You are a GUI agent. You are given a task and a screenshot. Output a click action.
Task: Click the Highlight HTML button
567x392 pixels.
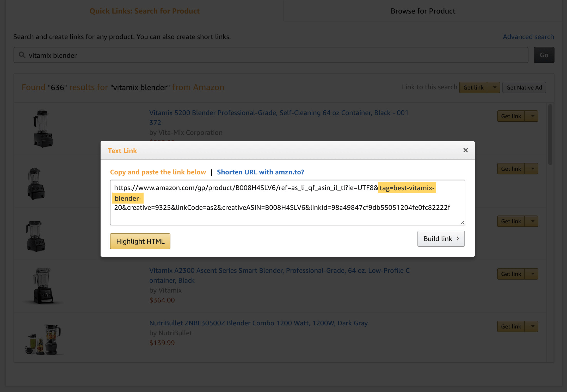pyautogui.click(x=140, y=241)
